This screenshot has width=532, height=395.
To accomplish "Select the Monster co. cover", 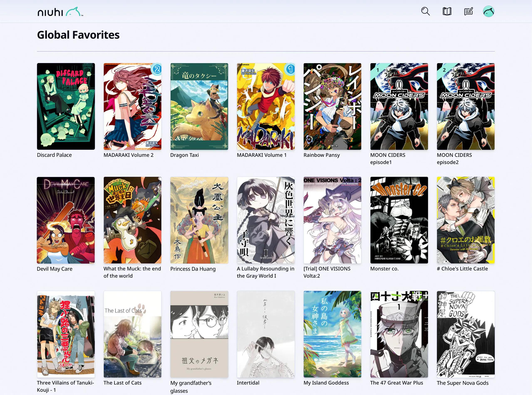I will (x=399, y=220).
